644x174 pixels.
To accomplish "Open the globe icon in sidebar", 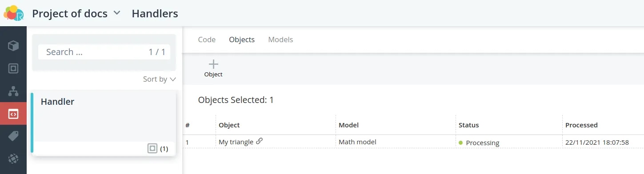I will tap(13, 159).
